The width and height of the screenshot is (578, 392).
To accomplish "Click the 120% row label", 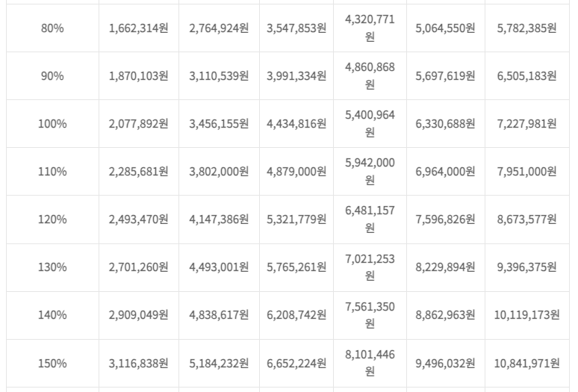I will click(x=52, y=220).
